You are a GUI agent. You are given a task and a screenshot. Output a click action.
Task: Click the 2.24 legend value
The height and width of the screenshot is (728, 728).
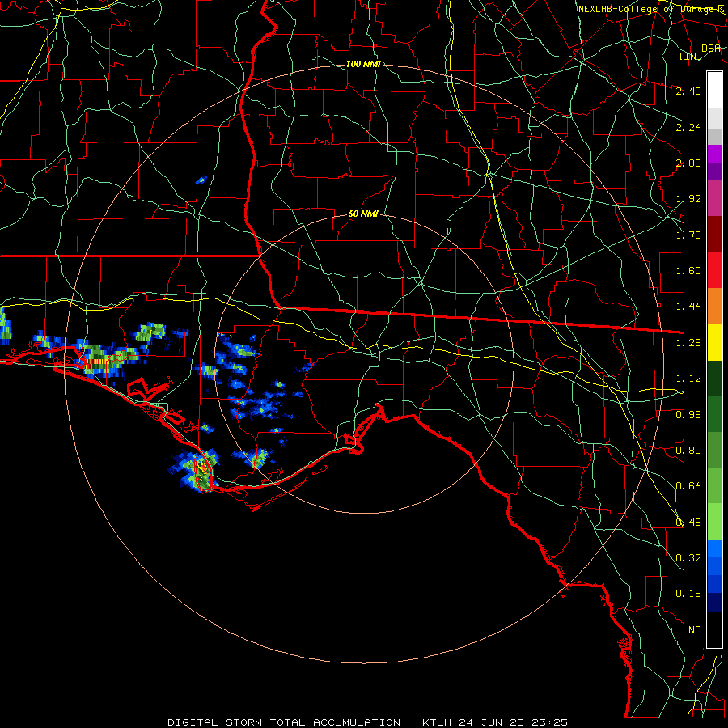688,127
